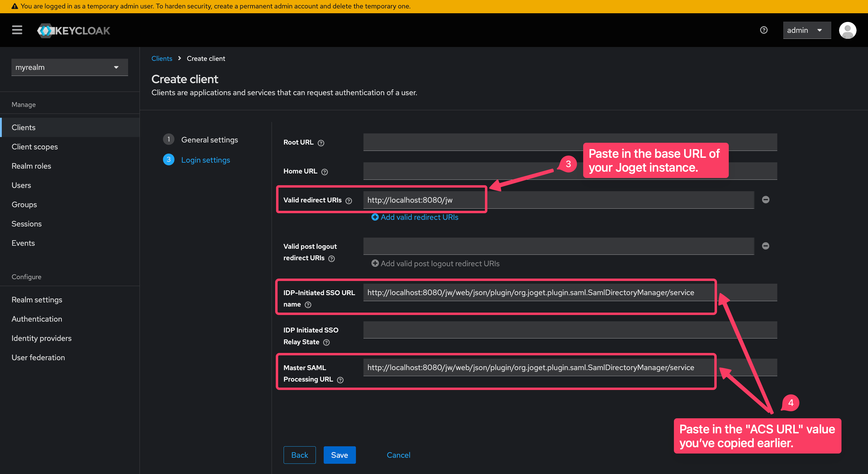Show help for IDP Initiated SSO Relay State
Screen dimensions: 868x474
[x=326, y=342]
